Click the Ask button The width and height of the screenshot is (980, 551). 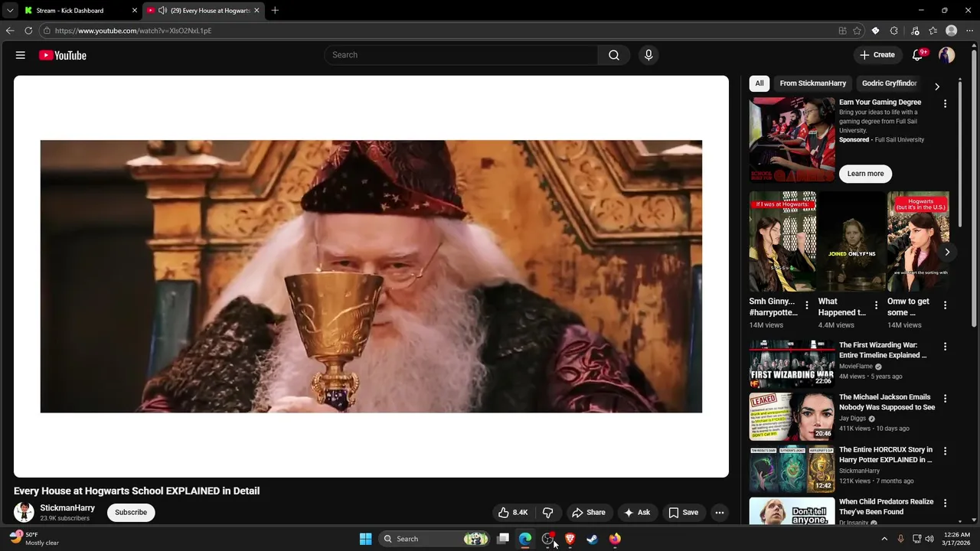(637, 513)
